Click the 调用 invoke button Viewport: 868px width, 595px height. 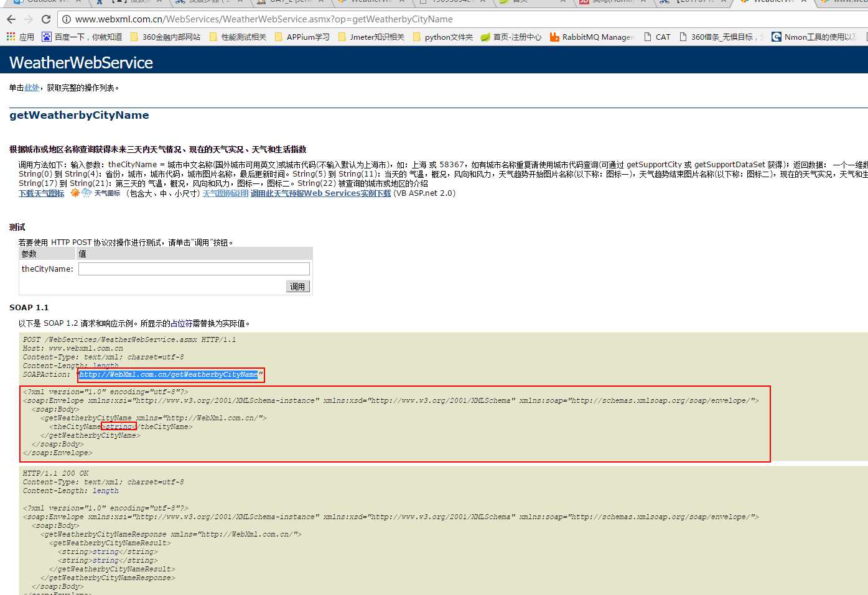point(298,287)
